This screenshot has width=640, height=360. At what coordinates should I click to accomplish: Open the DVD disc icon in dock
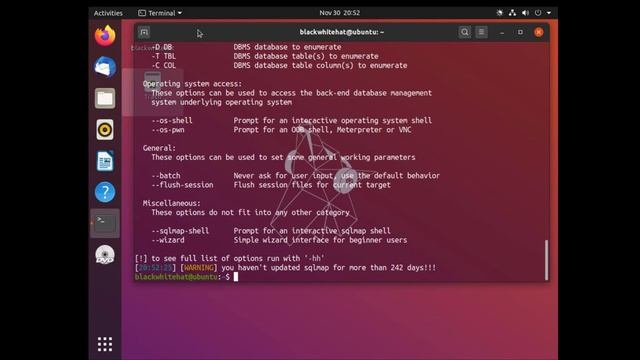click(105, 255)
